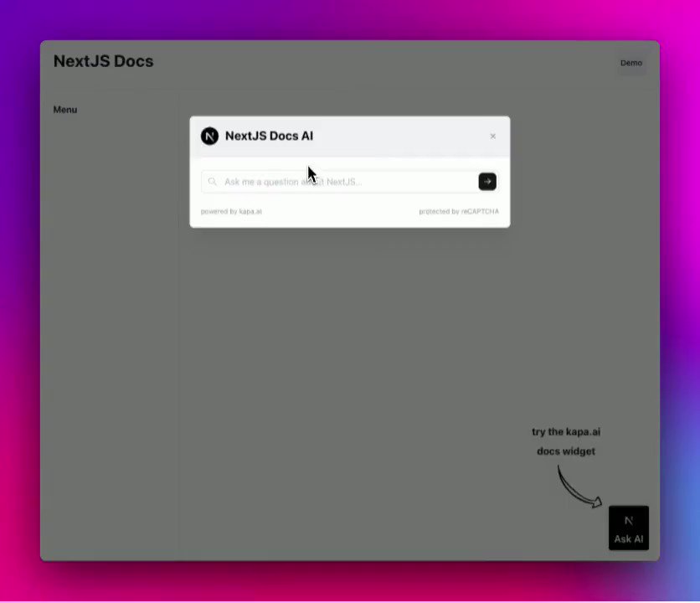
Task: Submit question with the arrow button
Action: click(487, 182)
